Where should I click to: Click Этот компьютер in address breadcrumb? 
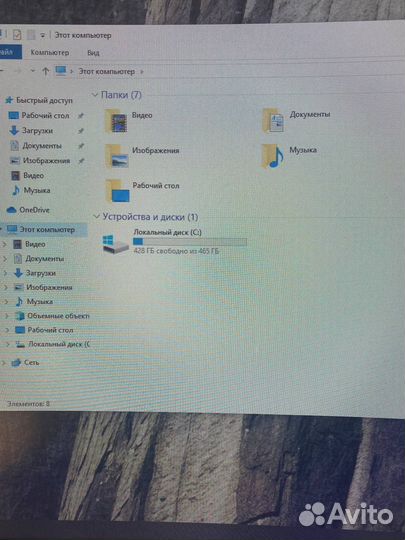tap(106, 72)
